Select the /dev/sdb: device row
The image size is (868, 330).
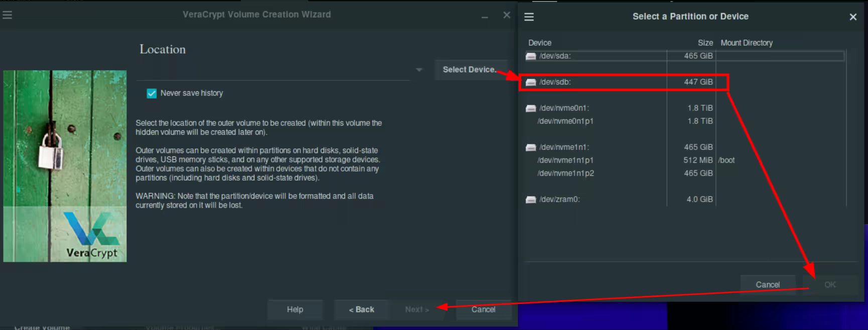[x=684, y=82]
